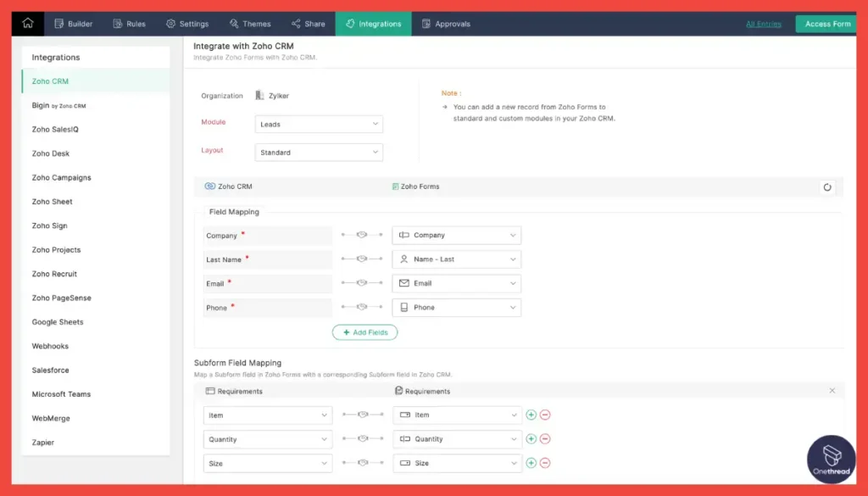Select WebMerge integration

96,418
